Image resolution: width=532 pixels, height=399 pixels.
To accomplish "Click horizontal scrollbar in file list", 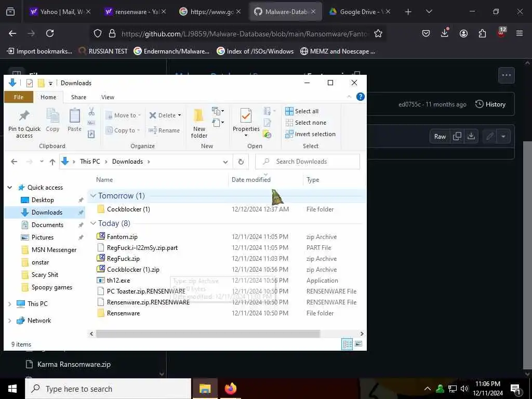I will click(x=208, y=334).
